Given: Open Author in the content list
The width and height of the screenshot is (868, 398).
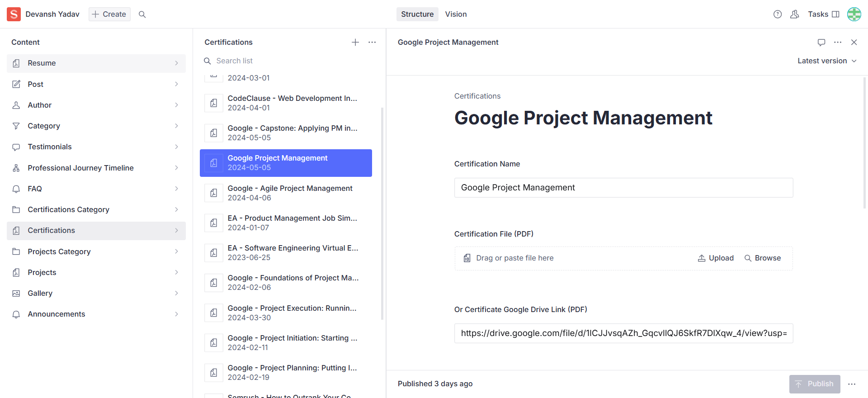Looking at the screenshot, I should [x=96, y=105].
